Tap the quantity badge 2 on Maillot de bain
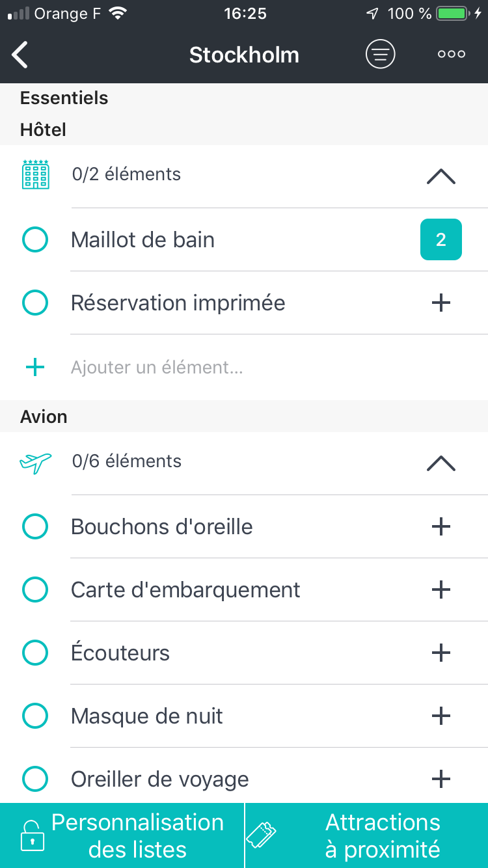Viewport: 488px width, 868px height. [x=441, y=239]
